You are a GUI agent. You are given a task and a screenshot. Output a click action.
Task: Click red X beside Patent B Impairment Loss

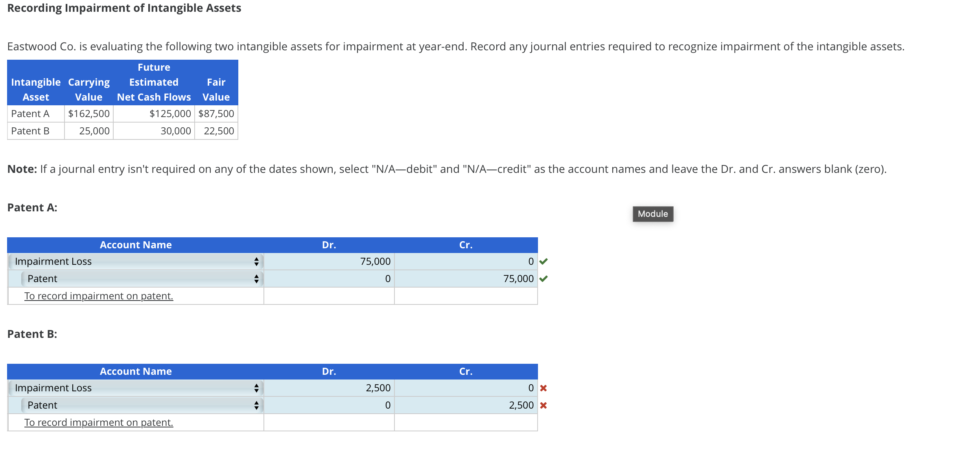pyautogui.click(x=543, y=388)
